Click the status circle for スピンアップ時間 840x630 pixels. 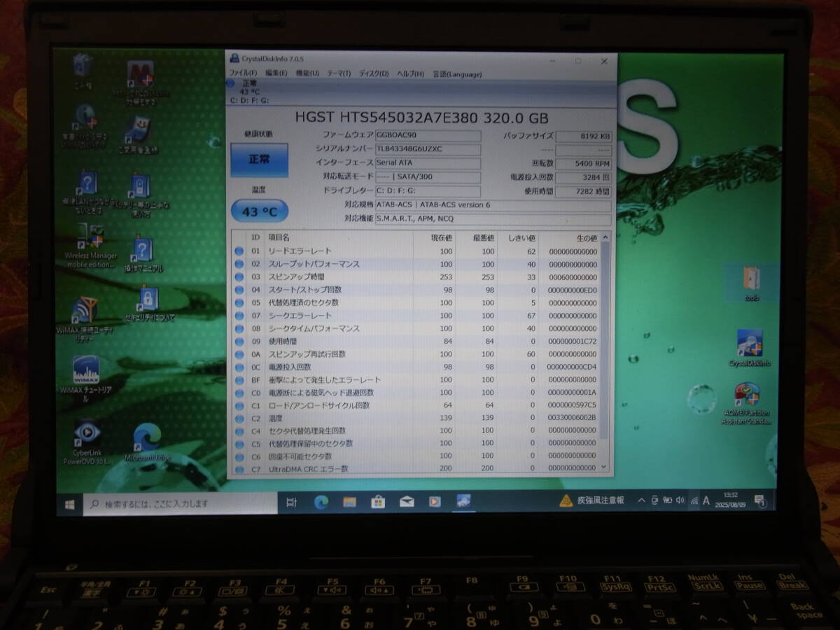[x=239, y=277]
